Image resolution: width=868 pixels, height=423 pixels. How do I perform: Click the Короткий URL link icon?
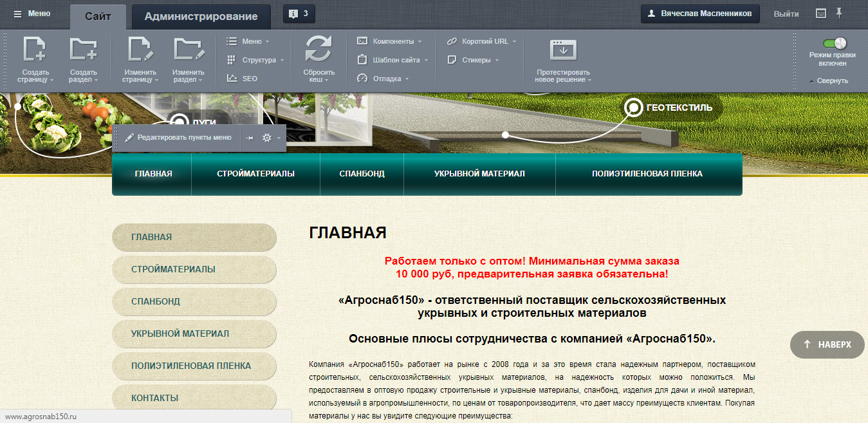pos(452,41)
